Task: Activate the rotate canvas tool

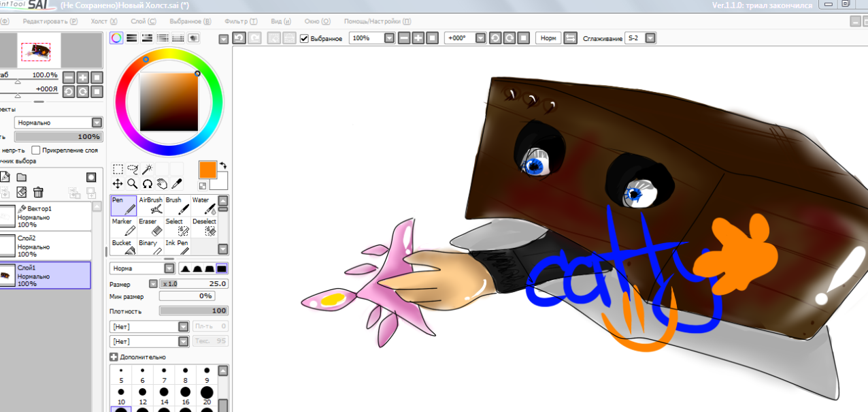Action: pos(147,184)
